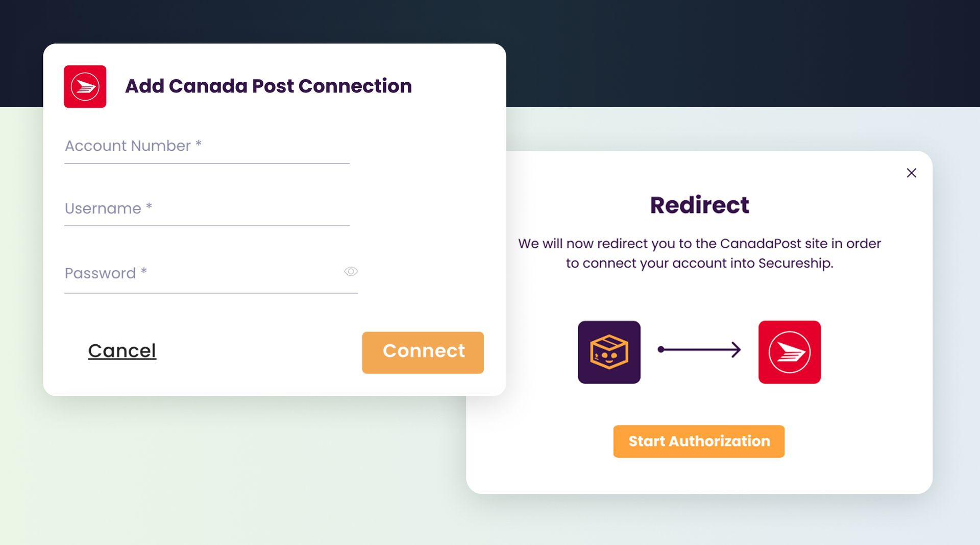Select the Secureship purple box icon
This screenshot has height=545, width=980.
609,352
